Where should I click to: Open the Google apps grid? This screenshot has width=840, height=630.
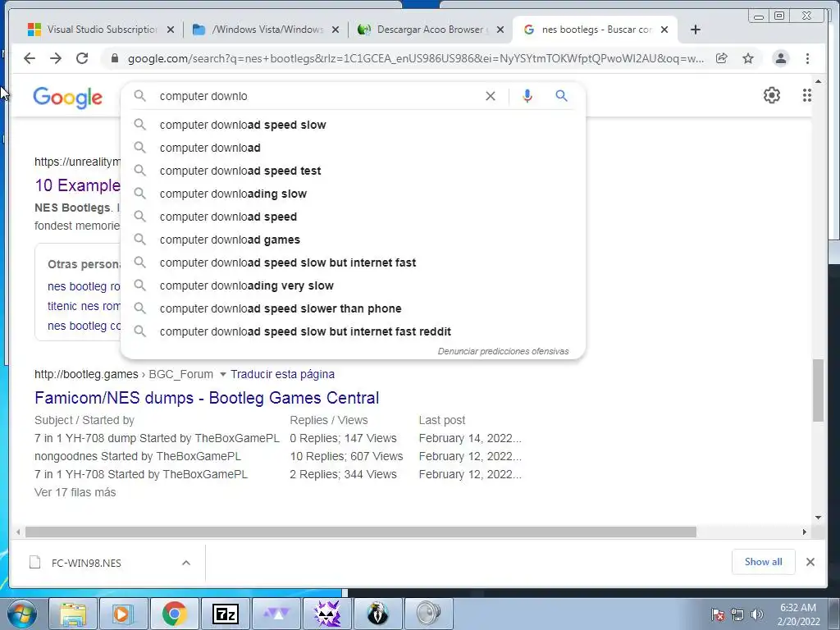coord(807,95)
